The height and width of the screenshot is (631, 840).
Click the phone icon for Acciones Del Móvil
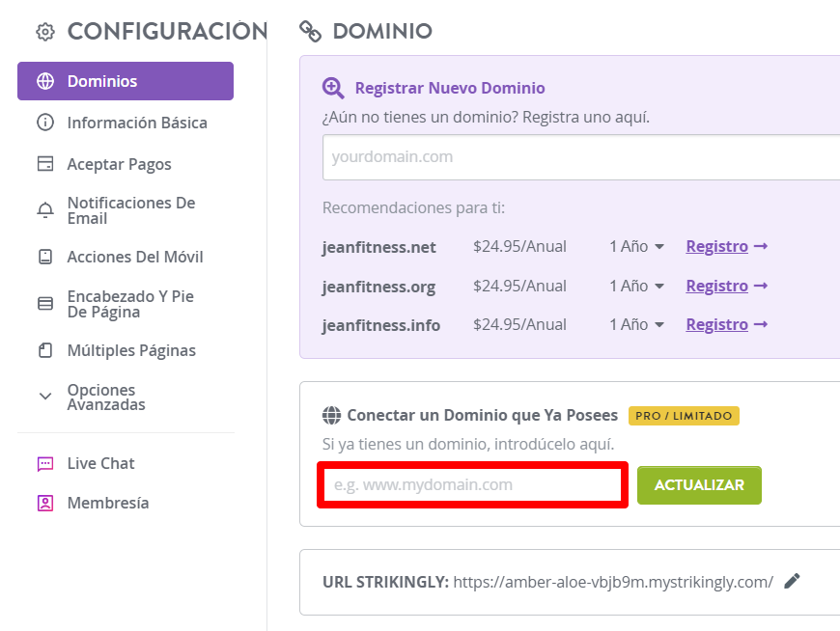tap(45, 257)
